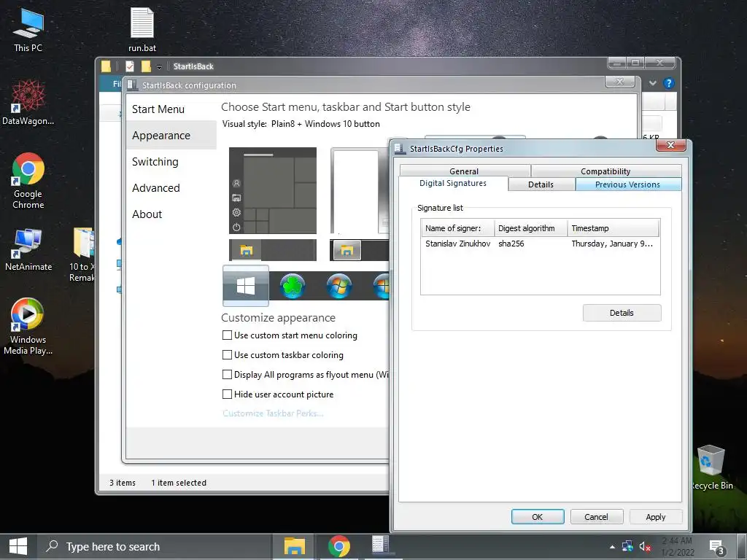
Task: Open the 10 to X Remake folder
Action: [x=82, y=254]
